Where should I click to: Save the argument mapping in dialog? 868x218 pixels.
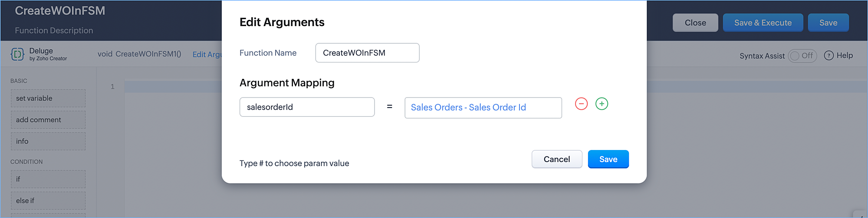(608, 159)
